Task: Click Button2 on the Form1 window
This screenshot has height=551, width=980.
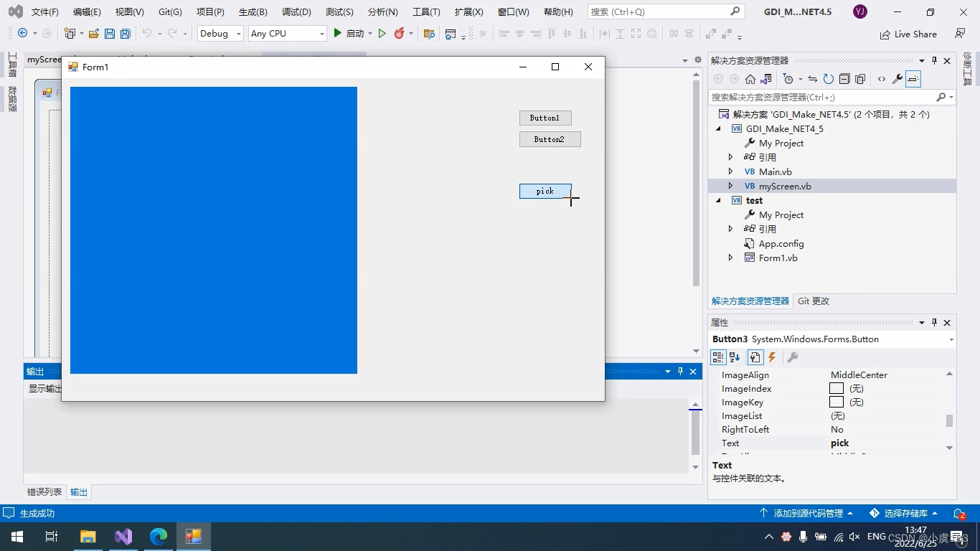Action: coord(550,139)
